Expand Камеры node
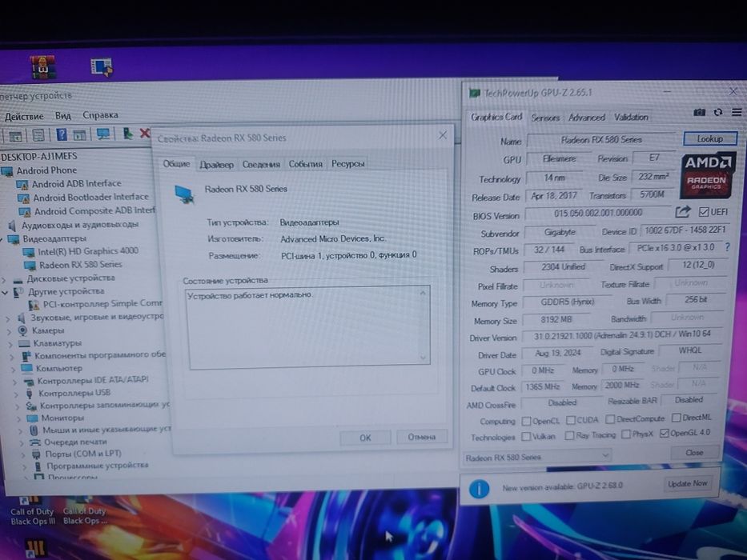This screenshot has width=747, height=560. point(8,331)
